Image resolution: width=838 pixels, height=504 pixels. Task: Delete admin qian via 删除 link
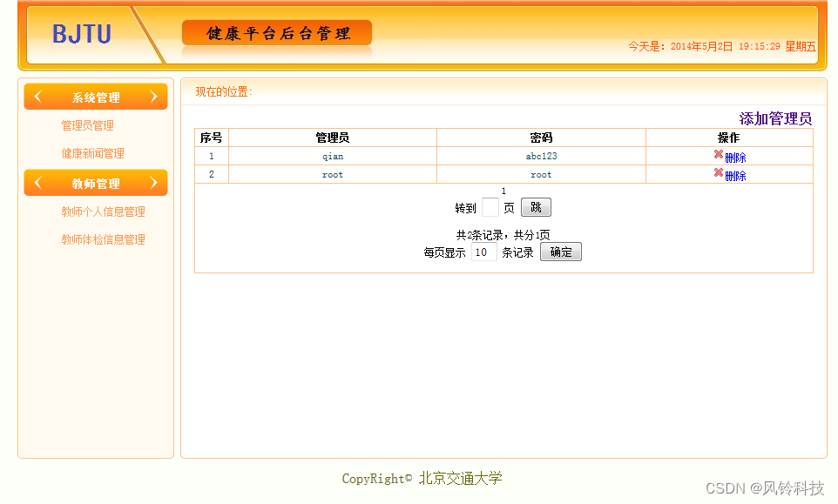735,158
